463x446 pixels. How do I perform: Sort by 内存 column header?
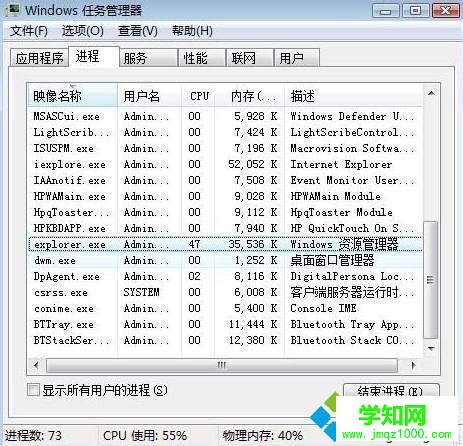[x=250, y=96]
